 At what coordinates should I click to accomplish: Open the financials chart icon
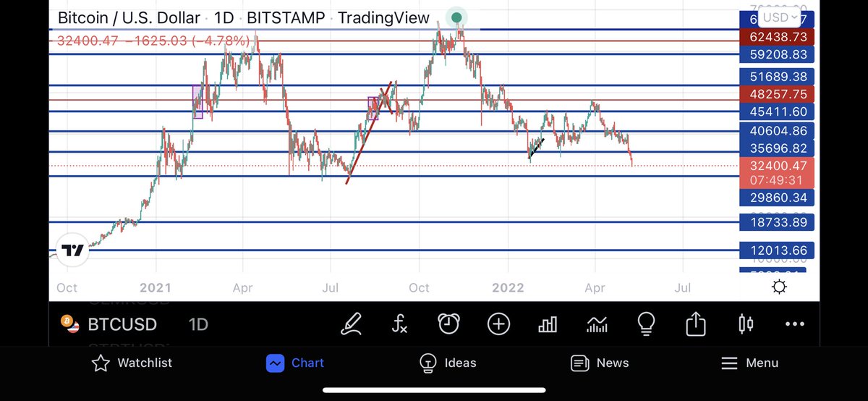(597, 324)
